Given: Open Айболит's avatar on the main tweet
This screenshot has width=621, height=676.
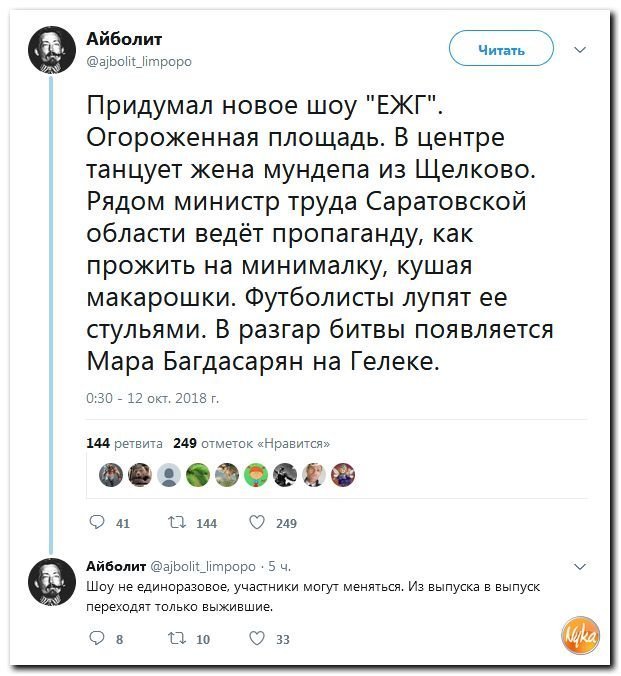Looking at the screenshot, I should [x=52, y=50].
